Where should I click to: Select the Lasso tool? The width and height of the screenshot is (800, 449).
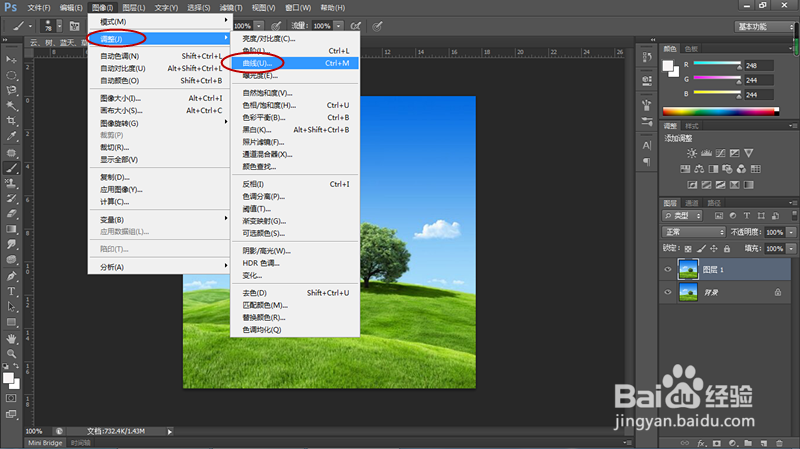click(x=11, y=90)
